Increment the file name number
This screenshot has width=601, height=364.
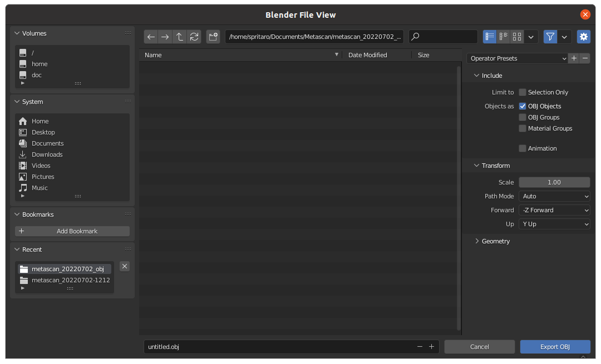[432, 347]
